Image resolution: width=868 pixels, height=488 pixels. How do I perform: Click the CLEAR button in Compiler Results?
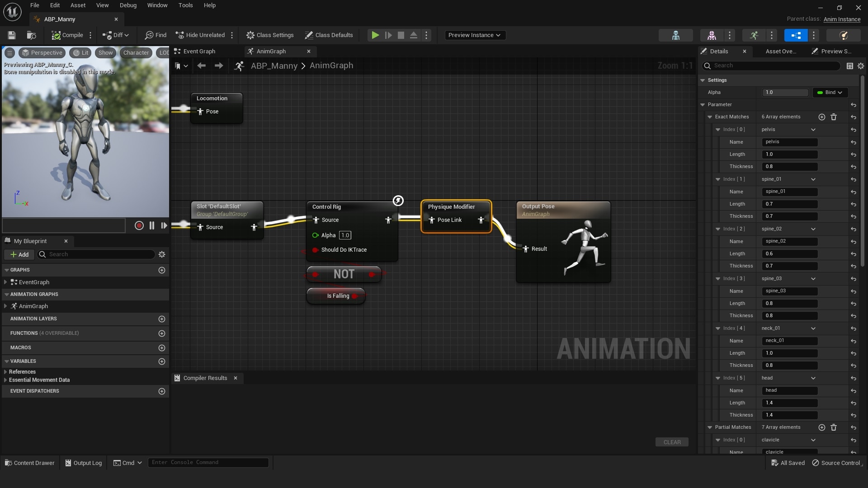coord(672,442)
